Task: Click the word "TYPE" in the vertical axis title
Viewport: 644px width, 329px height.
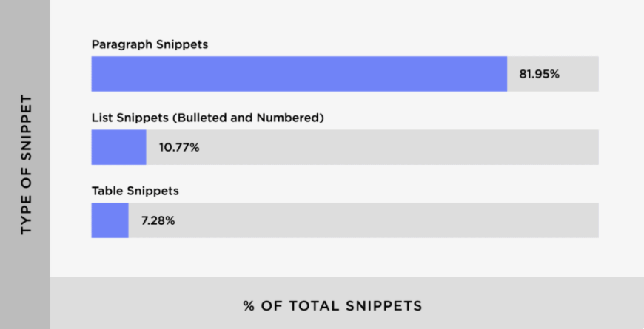Action: (x=27, y=217)
